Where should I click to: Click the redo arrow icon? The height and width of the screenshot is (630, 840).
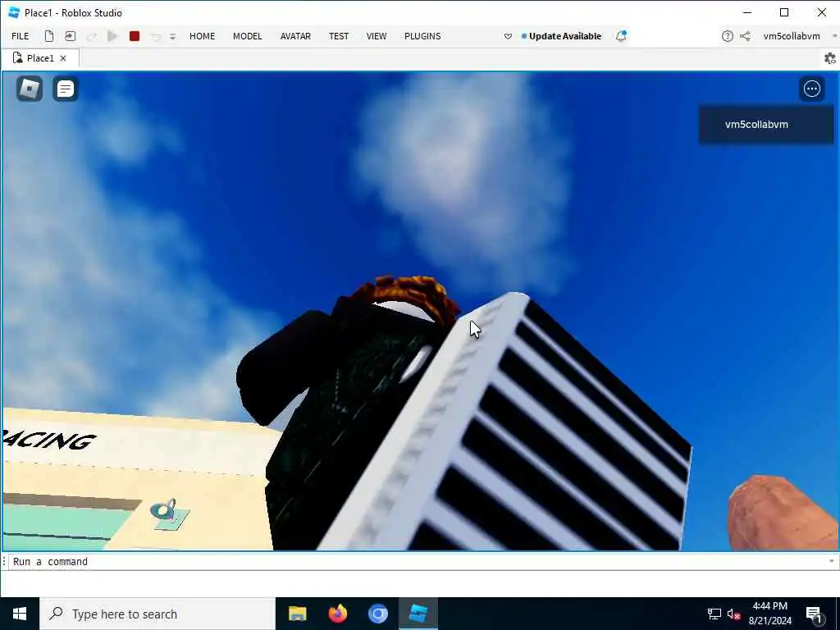click(92, 37)
